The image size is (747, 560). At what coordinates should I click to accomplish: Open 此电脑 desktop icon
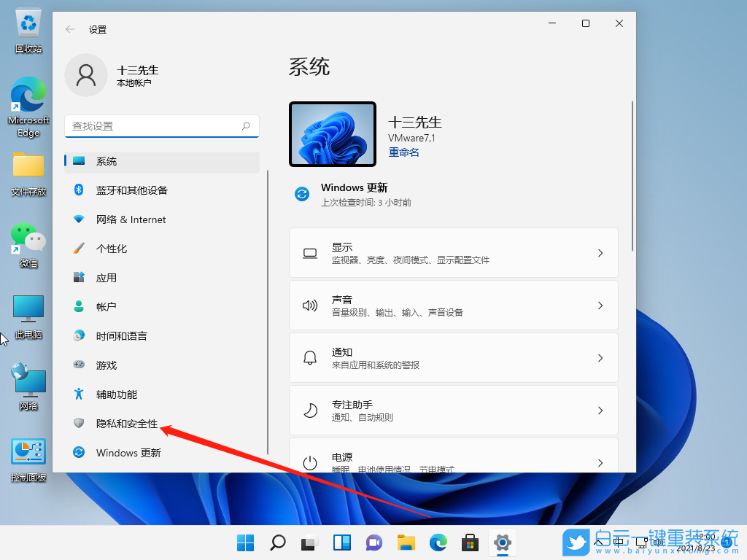[x=28, y=314]
